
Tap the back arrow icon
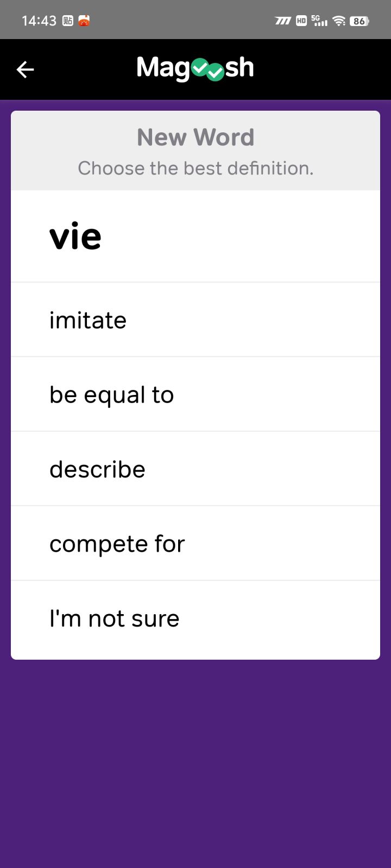[25, 69]
